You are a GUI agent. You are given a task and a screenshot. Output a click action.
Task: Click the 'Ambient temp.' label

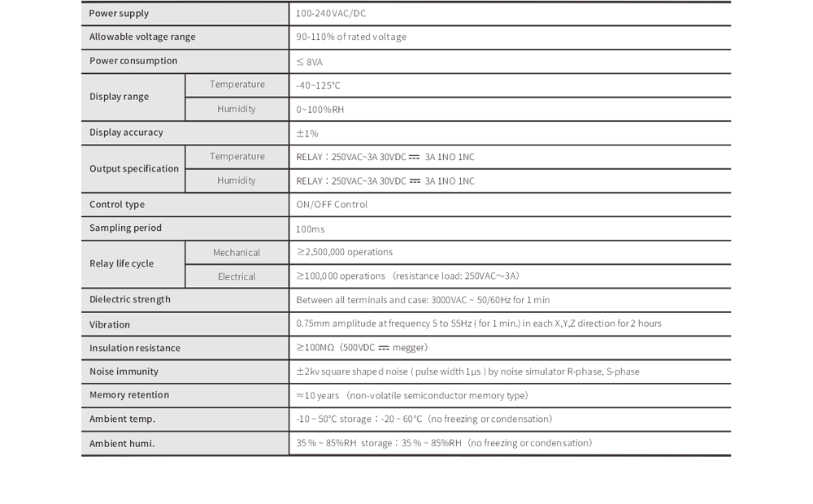[x=122, y=419]
